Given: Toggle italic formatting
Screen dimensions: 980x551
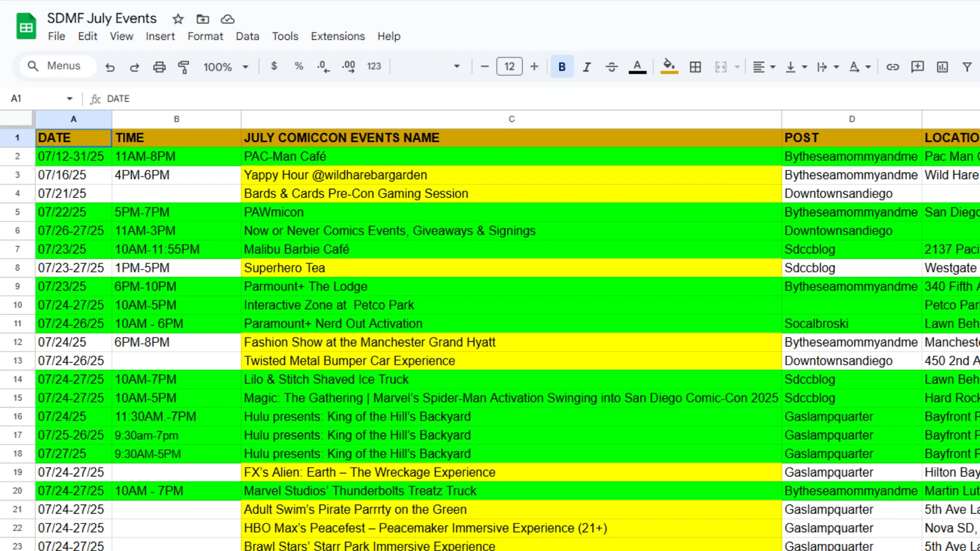Looking at the screenshot, I should pos(587,67).
